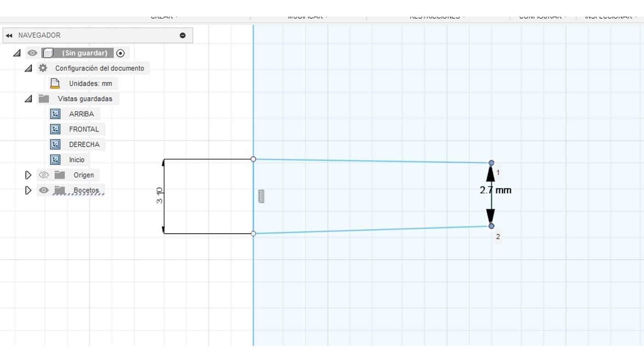The width and height of the screenshot is (644, 355).
Task: Click the Bocetos folder icon
Action: [59, 190]
